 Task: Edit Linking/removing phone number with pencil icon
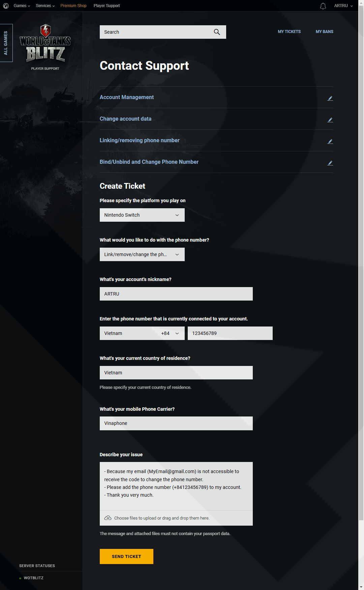330,142
